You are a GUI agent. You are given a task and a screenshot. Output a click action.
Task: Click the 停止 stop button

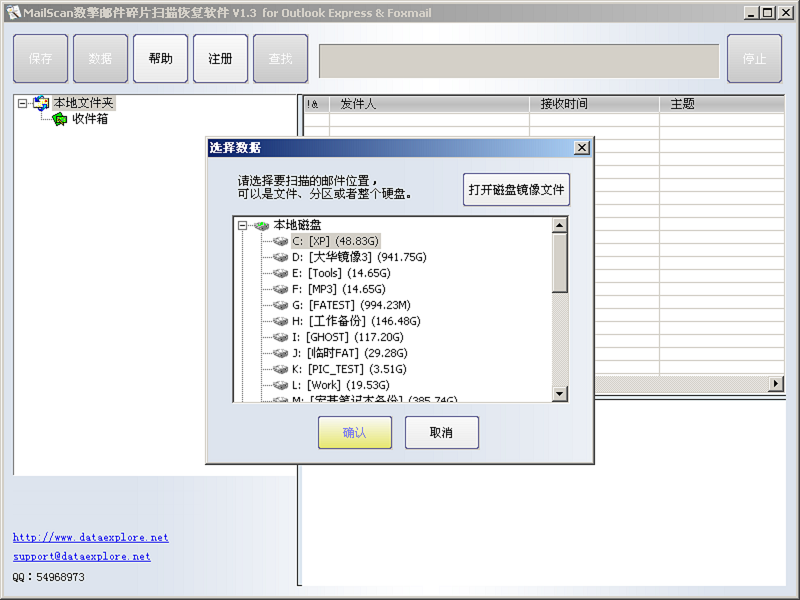coord(754,59)
